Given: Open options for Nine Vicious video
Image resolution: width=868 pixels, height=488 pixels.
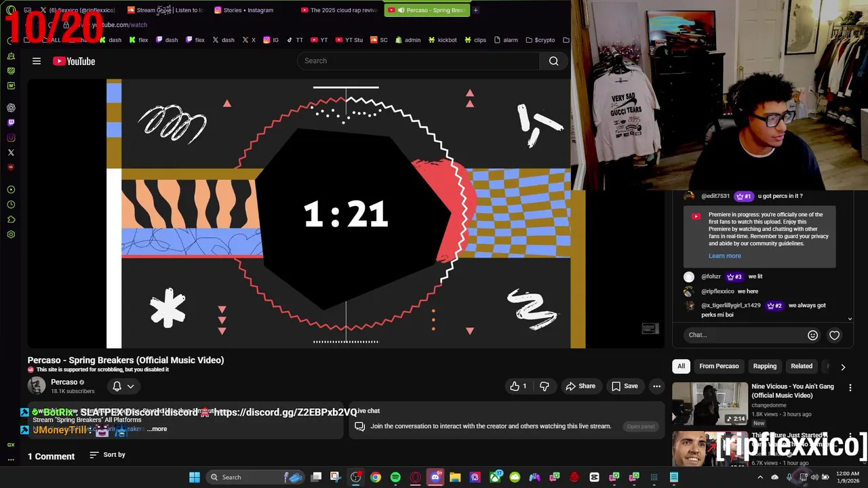Looking at the screenshot, I should coord(850,388).
